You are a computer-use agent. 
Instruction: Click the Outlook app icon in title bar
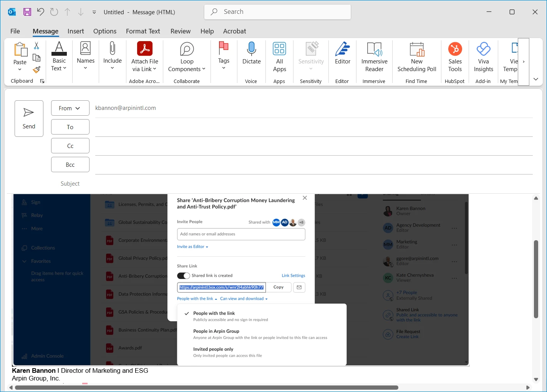coord(12,12)
